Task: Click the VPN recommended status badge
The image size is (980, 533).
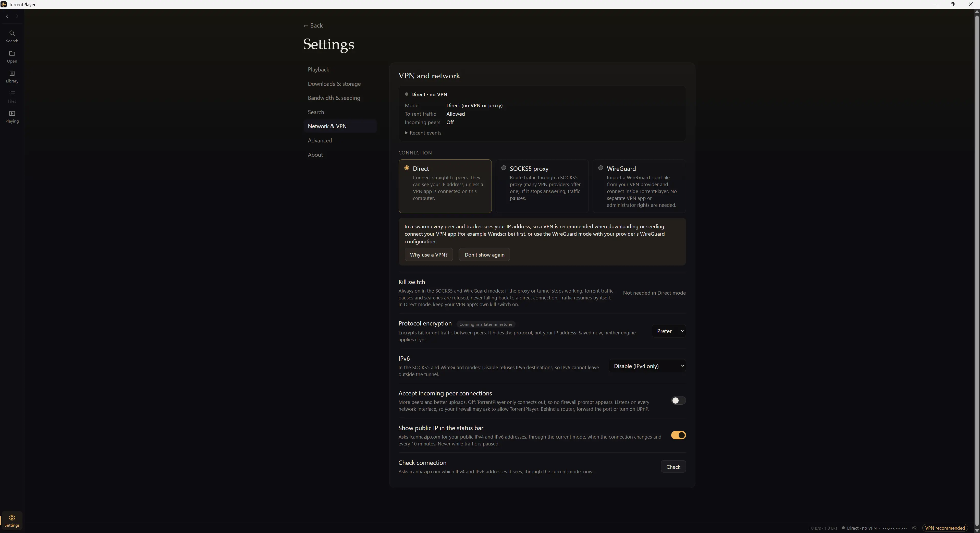Action: (945, 528)
